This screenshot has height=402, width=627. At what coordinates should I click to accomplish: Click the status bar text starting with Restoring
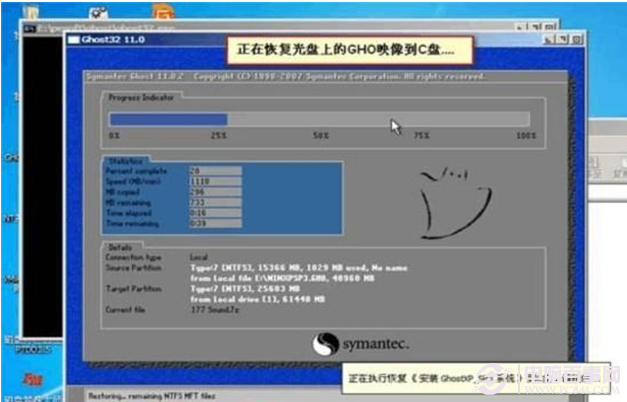pos(152,396)
